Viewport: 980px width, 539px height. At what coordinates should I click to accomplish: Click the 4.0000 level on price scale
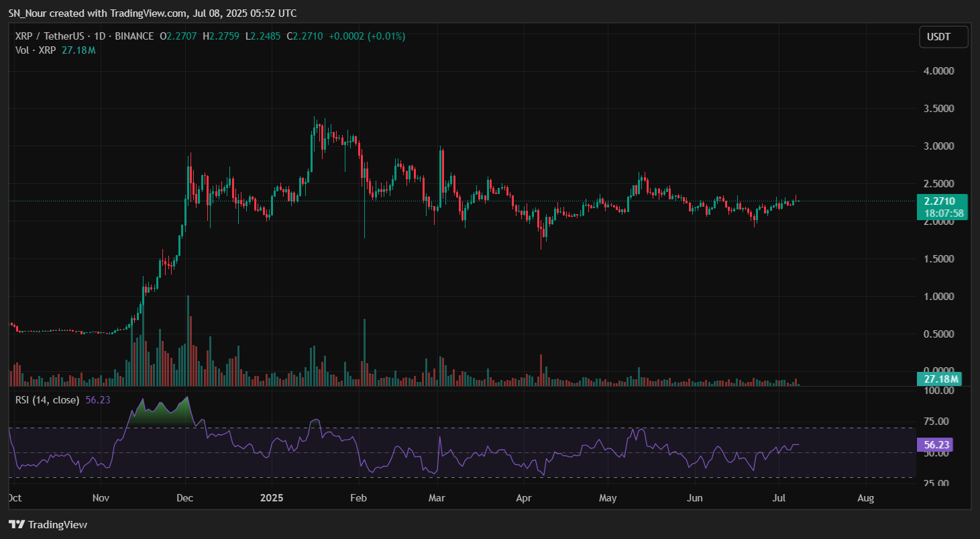[940, 70]
